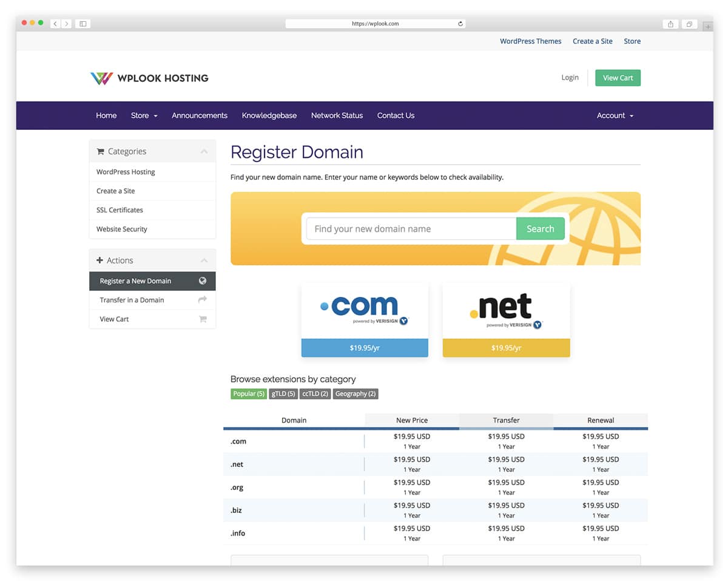Screen dimensions: 728x581
Task: Open the Network Status page
Action: coord(337,115)
